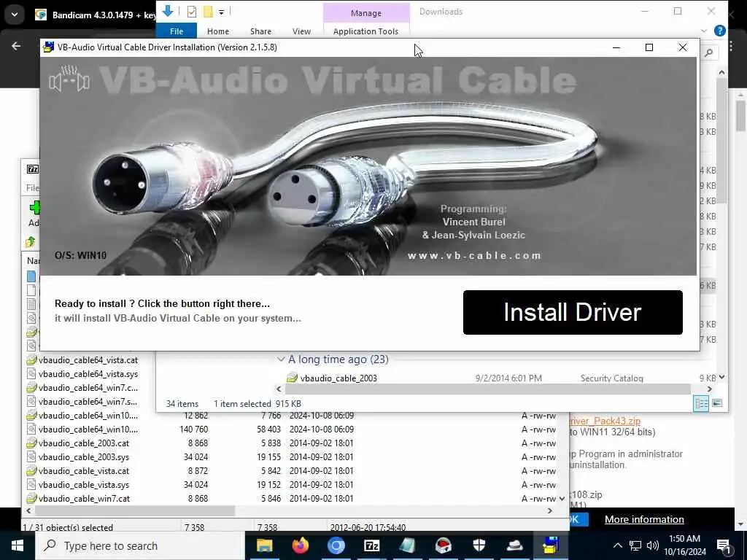This screenshot has height=560, width=747.
Task: Open the volume speaker tray icon
Action: (x=653, y=545)
